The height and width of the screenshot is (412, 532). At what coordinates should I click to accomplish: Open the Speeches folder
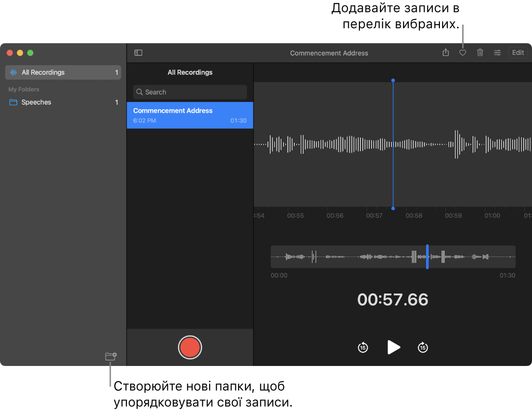36,102
